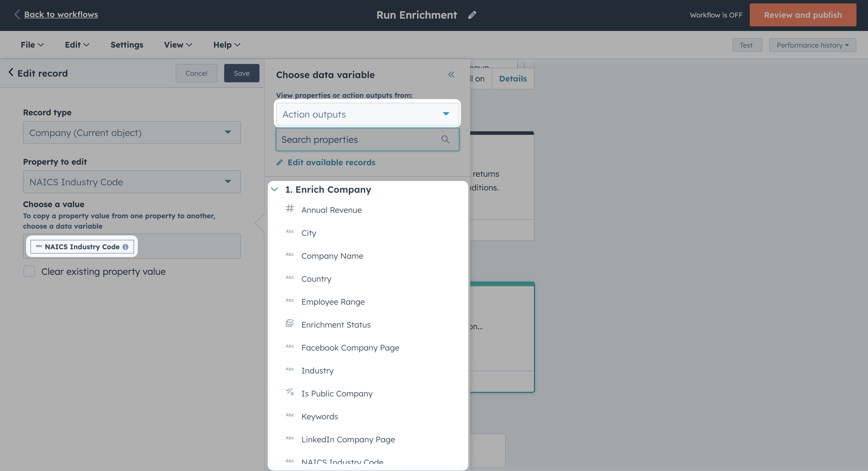The height and width of the screenshot is (471, 868).
Task: Select City from the property list
Action: pos(309,233)
